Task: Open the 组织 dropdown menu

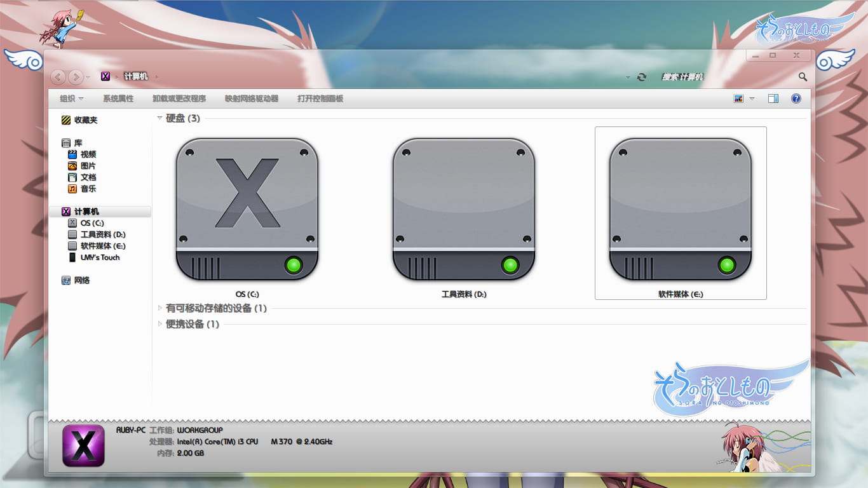Action: (x=69, y=98)
